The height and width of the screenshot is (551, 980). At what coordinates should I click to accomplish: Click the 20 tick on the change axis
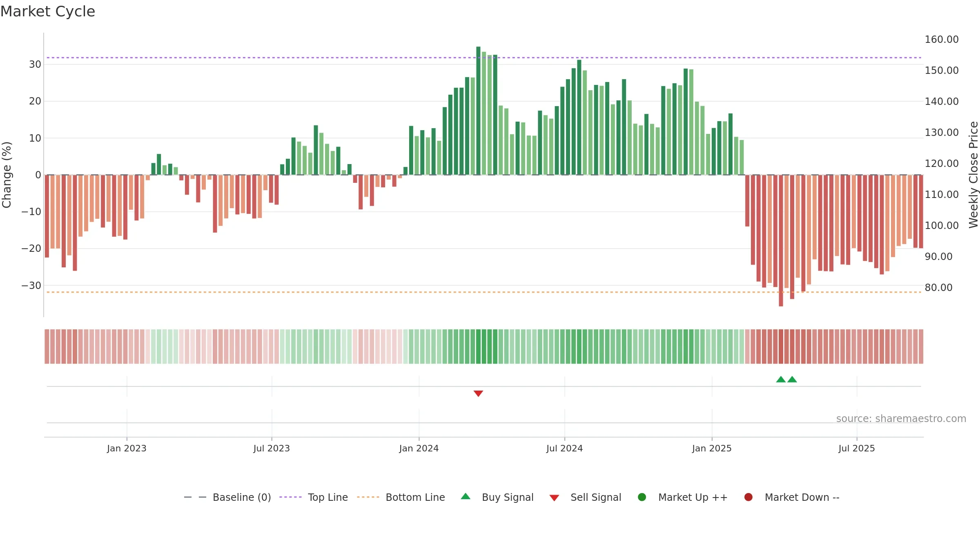click(x=35, y=101)
